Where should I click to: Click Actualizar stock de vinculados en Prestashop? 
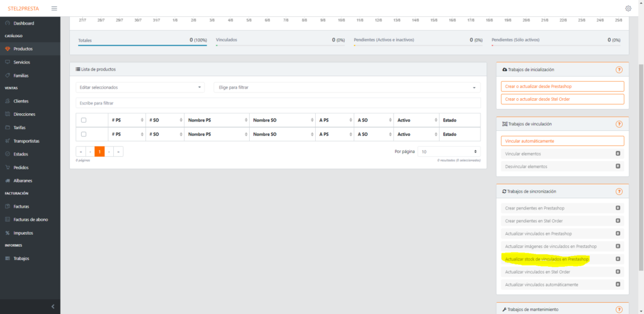pos(547,259)
